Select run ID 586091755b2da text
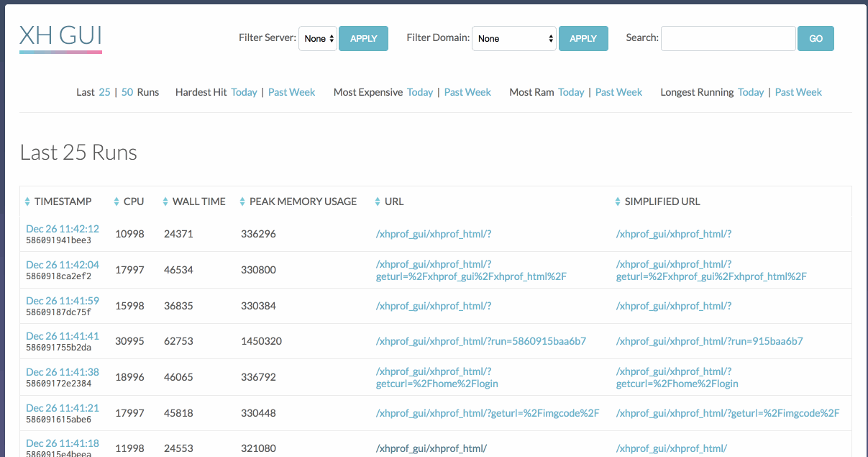The height and width of the screenshot is (457, 868). point(59,348)
